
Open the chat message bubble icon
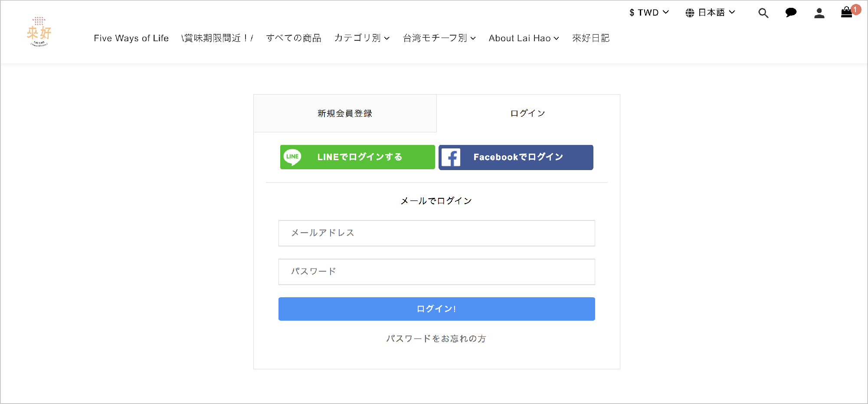point(791,13)
